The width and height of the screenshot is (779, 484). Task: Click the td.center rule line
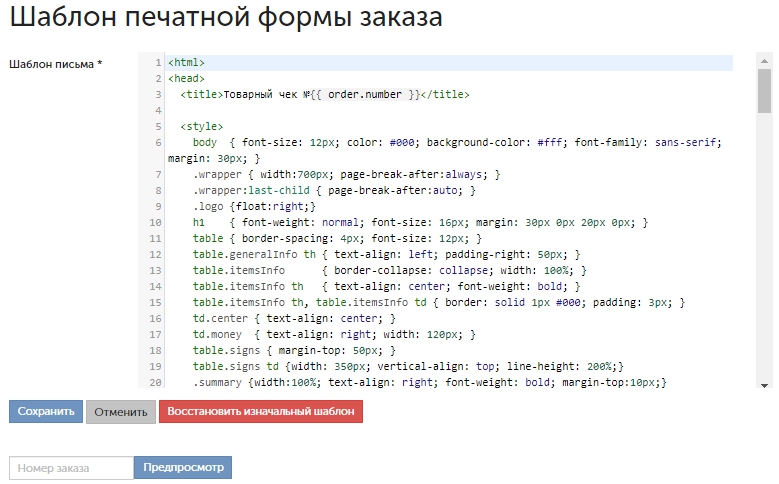coord(294,319)
